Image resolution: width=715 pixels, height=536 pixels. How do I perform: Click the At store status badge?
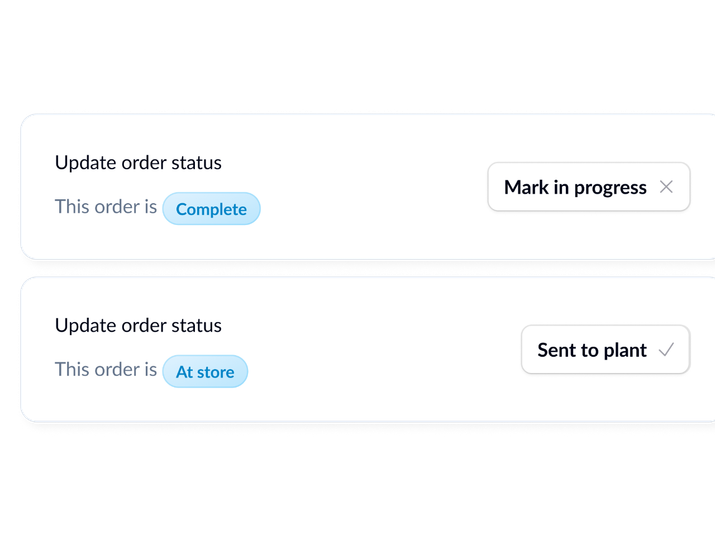[x=205, y=372]
